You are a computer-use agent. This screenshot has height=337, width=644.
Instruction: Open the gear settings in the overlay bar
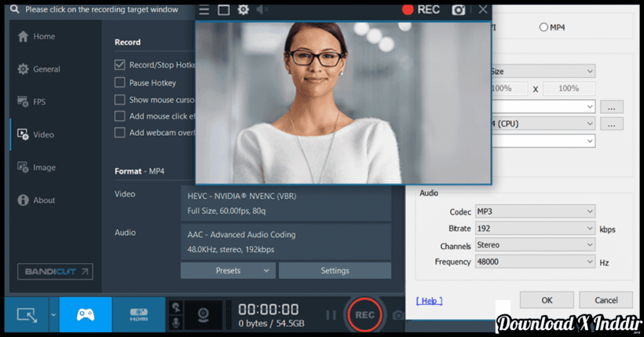pos(243,9)
